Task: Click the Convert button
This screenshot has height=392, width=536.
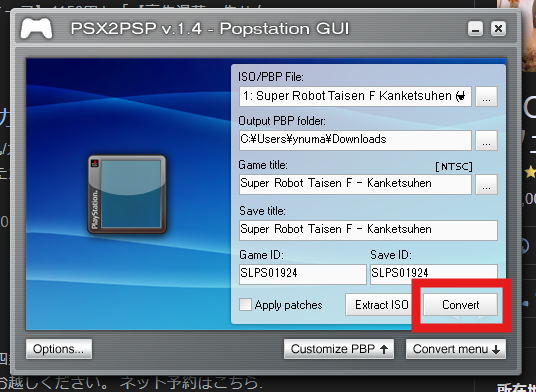Action: click(x=460, y=305)
